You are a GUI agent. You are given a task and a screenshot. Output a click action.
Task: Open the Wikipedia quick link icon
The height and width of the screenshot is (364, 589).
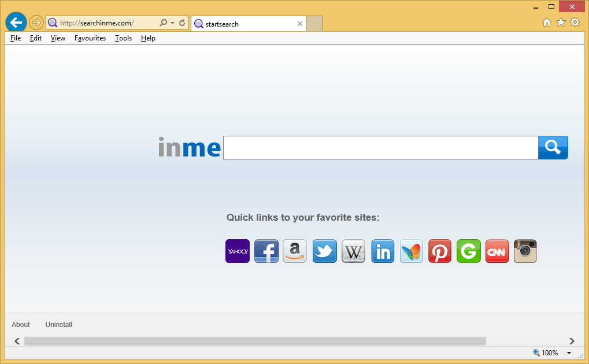click(354, 251)
